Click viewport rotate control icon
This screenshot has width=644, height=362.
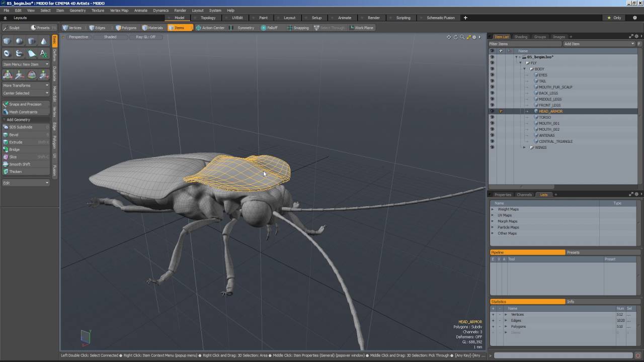tap(455, 37)
